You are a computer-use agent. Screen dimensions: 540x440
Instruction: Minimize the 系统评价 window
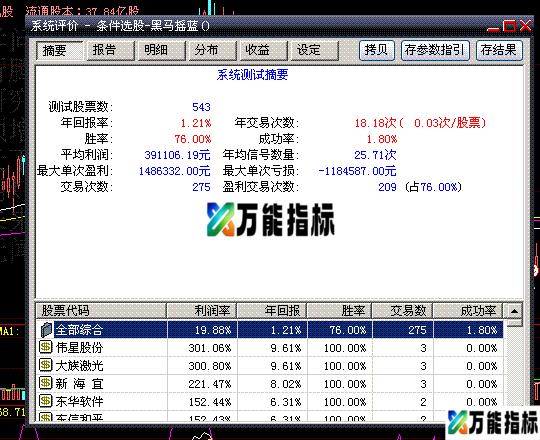tap(493, 27)
